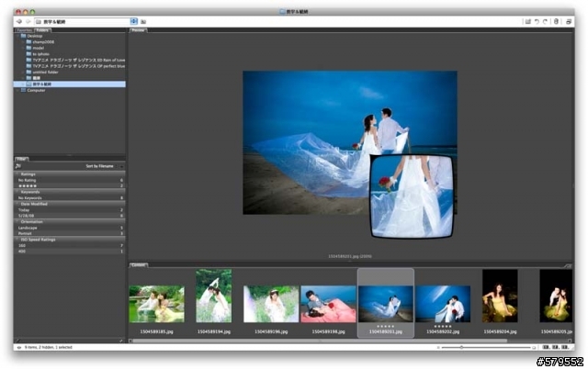
Task: Select the Content panel tab
Action: 139,265
